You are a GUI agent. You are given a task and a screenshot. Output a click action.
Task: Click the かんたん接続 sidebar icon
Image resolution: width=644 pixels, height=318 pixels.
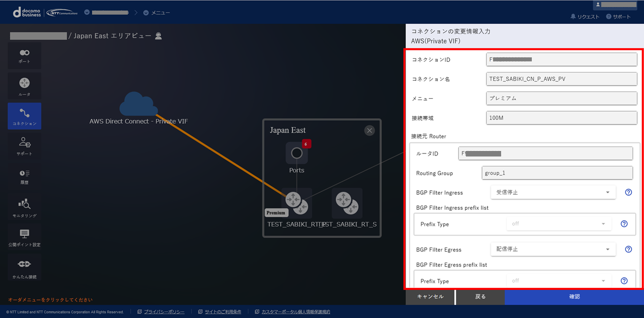[x=24, y=267]
